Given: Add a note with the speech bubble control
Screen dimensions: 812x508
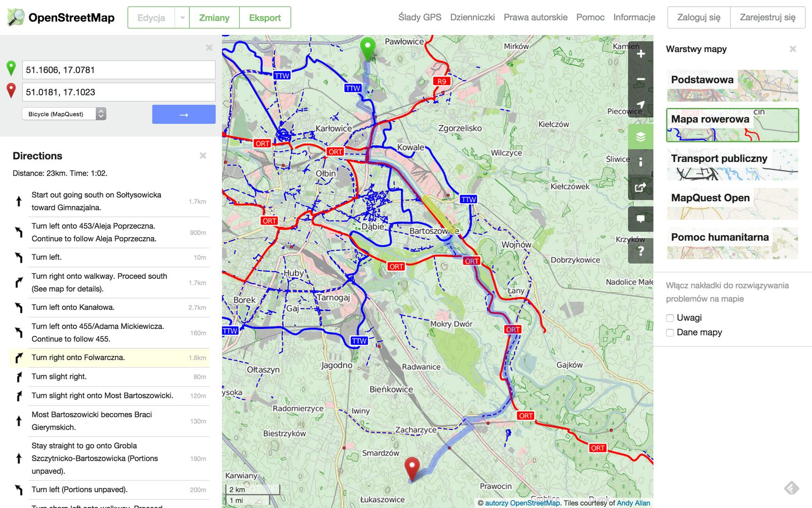Looking at the screenshot, I should 641,219.
